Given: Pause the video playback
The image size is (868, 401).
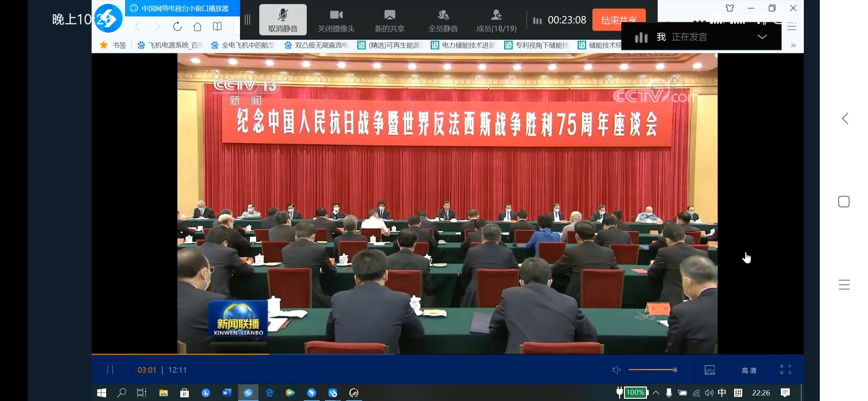Looking at the screenshot, I should click(110, 369).
